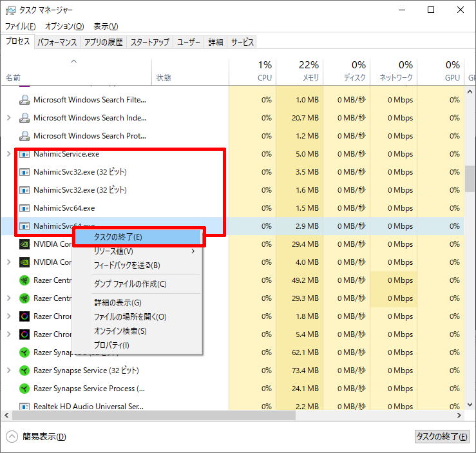Screen dimensions: 476x453
Task: Open the ファイル(F) menu
Action: pyautogui.click(x=21, y=26)
